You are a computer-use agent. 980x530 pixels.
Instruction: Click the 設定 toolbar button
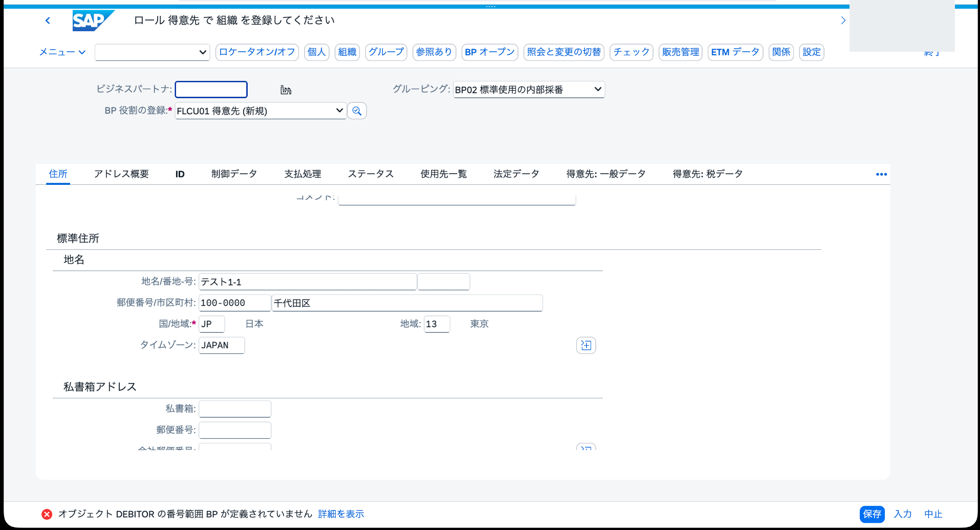pyautogui.click(x=812, y=52)
